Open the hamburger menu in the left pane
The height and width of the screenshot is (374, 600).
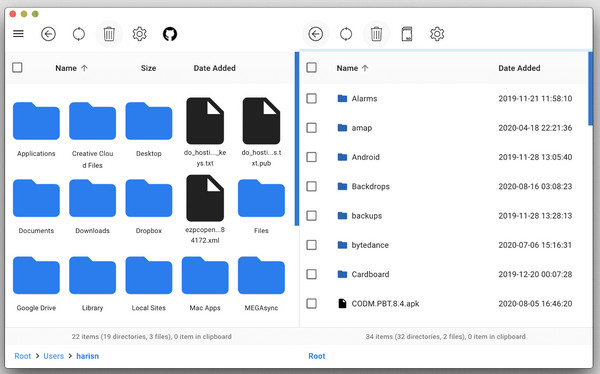point(18,34)
